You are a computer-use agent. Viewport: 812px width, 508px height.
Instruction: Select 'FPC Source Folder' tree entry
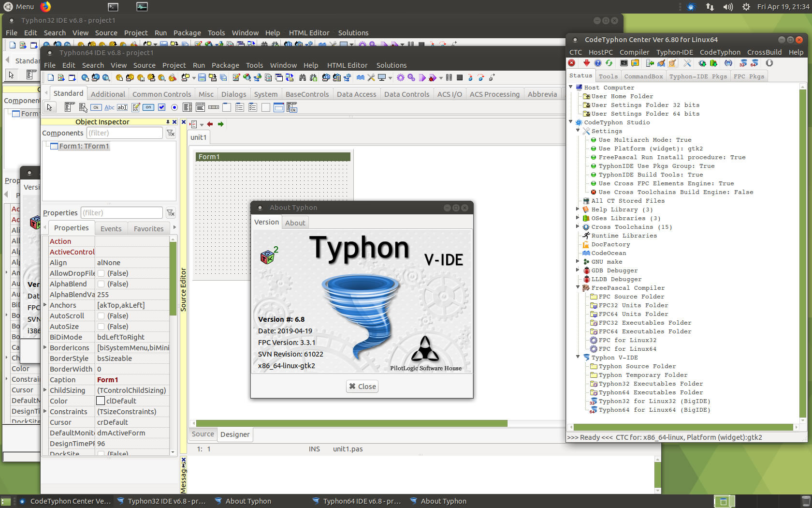tap(631, 297)
